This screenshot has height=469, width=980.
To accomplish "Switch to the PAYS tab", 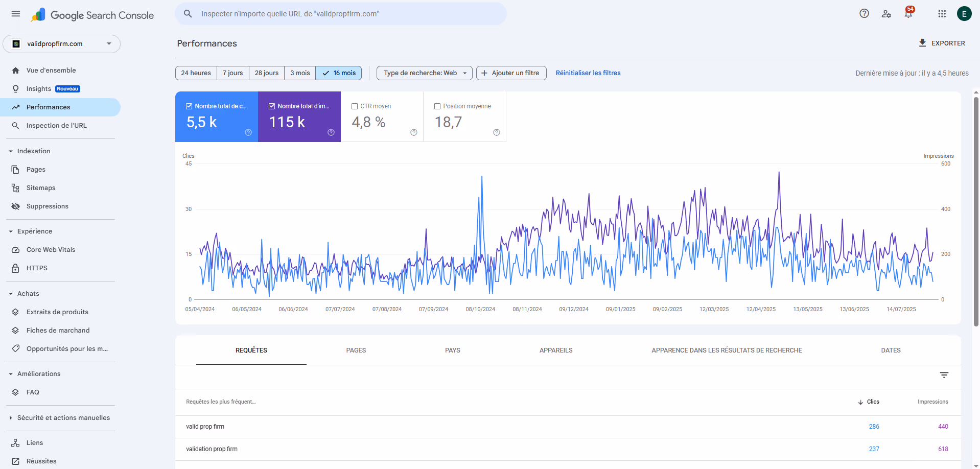I will (x=453, y=350).
